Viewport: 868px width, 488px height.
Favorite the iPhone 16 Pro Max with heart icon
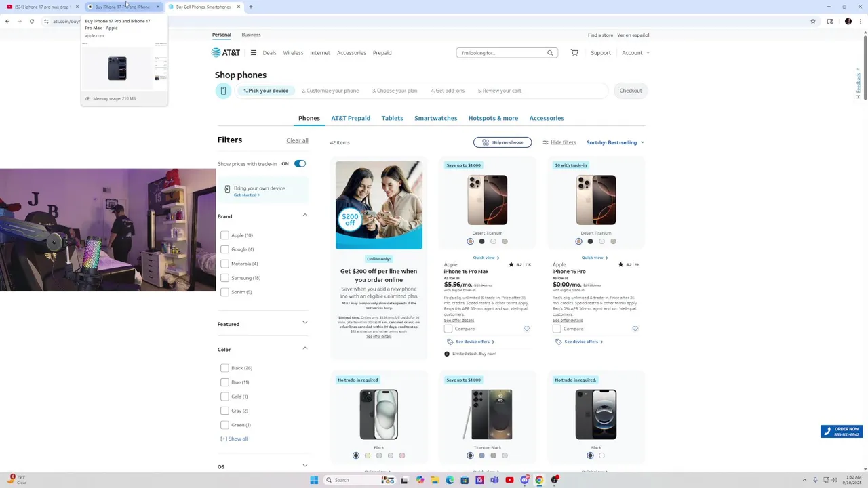pyautogui.click(x=526, y=329)
